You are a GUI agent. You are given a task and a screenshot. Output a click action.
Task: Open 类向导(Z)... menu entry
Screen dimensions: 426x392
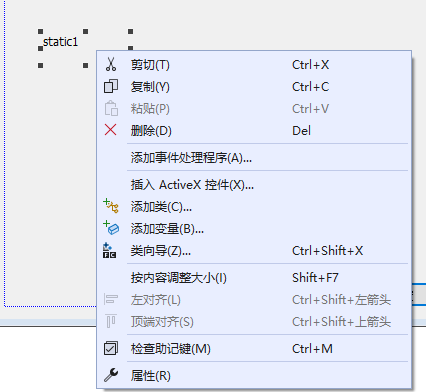coord(254,251)
